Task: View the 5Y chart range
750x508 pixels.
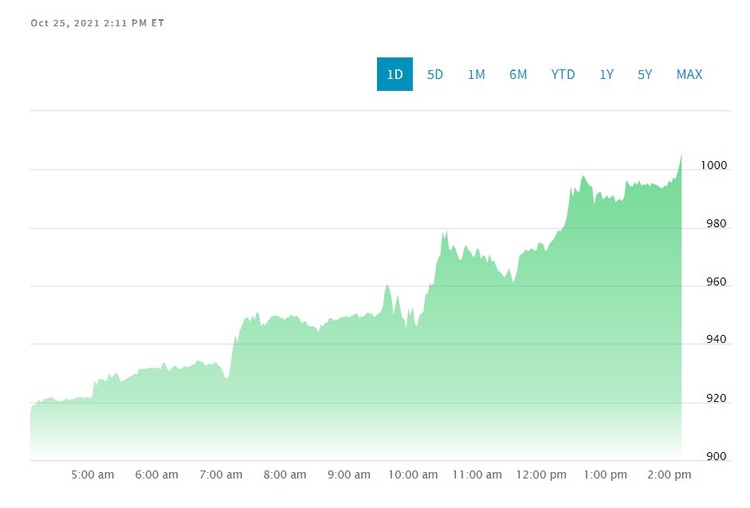Action: [x=645, y=74]
